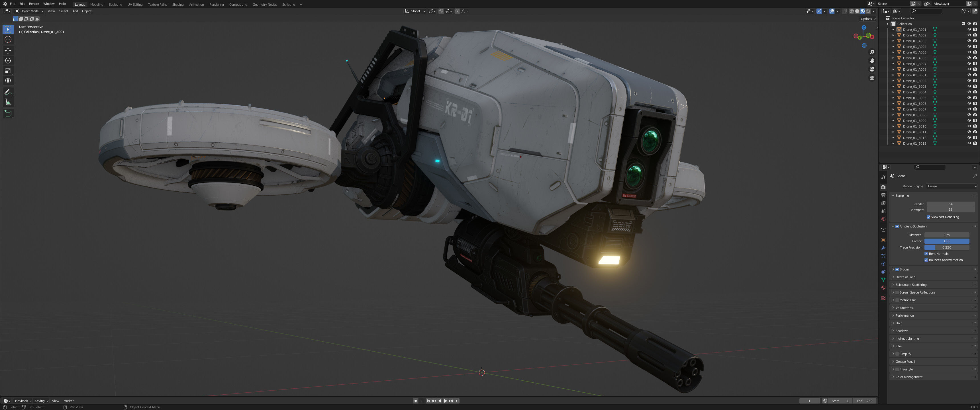Select the Rotate tool
980x410 pixels.
(8, 61)
